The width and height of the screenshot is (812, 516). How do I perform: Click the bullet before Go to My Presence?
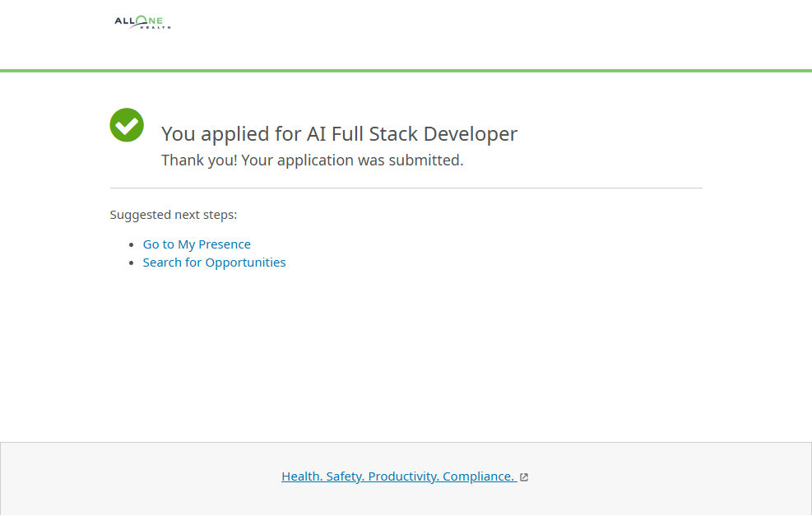(132, 245)
